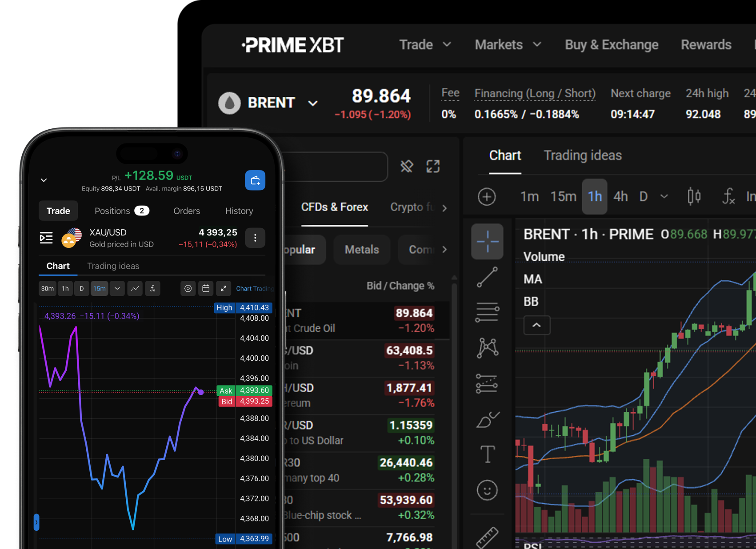This screenshot has height=549, width=756.
Task: Expand the markets panel to fullscreen
Action: coord(433,167)
